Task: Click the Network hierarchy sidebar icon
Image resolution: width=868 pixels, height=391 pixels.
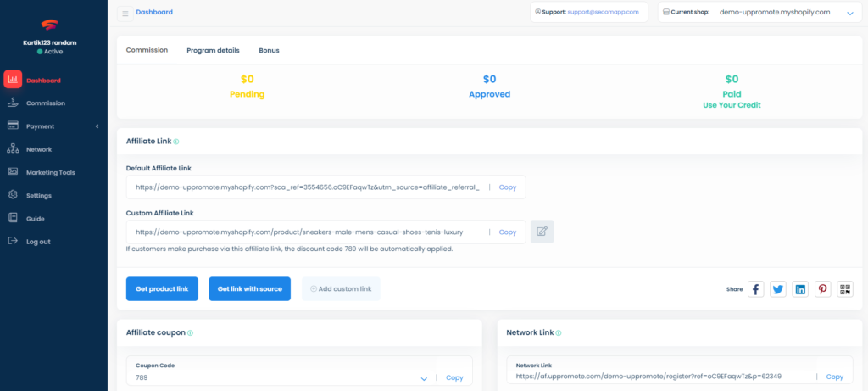Action: pos(13,149)
